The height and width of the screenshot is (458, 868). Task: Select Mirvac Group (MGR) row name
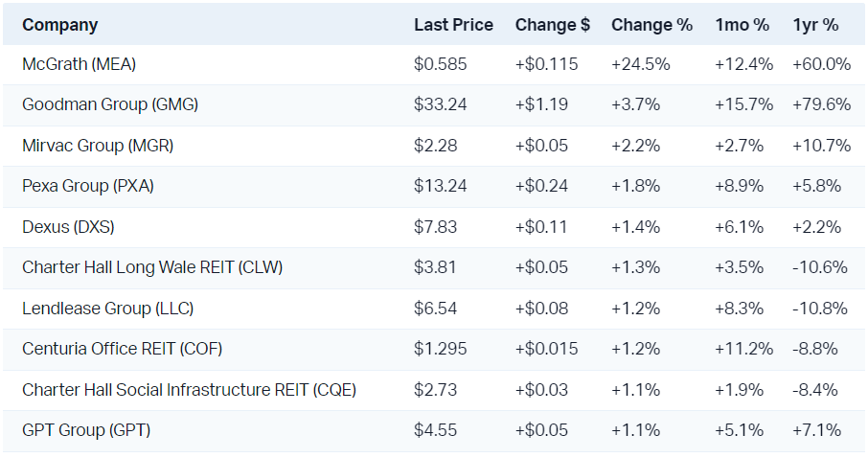tap(98, 146)
